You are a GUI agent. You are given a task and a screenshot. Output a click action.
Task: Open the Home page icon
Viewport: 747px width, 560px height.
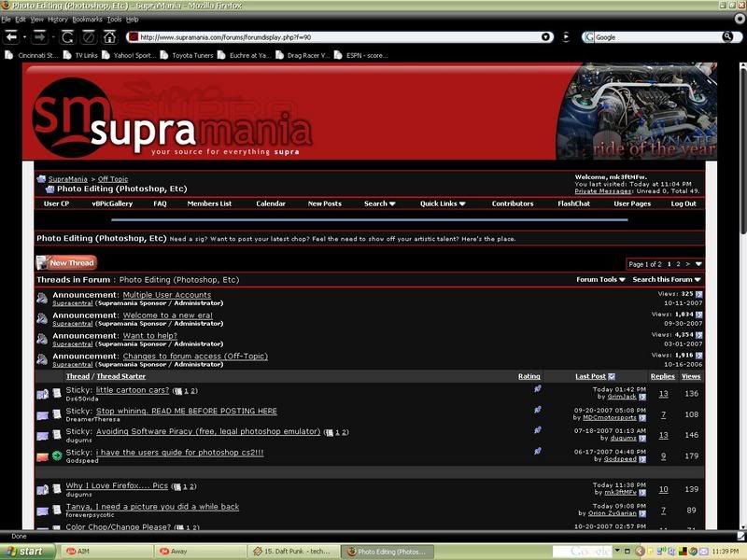pyautogui.click(x=109, y=36)
